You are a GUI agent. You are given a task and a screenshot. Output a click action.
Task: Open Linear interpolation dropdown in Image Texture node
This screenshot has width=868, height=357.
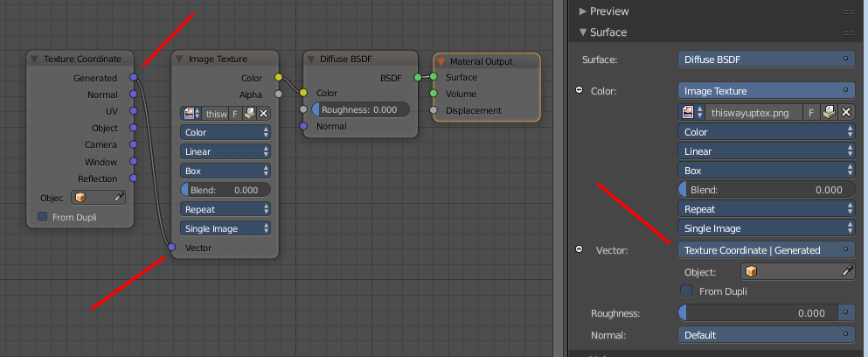pos(226,151)
